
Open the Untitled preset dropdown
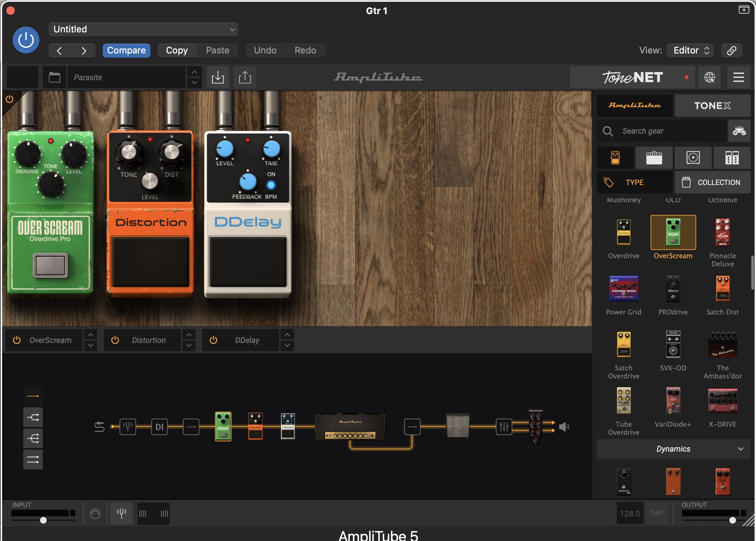pyautogui.click(x=143, y=29)
